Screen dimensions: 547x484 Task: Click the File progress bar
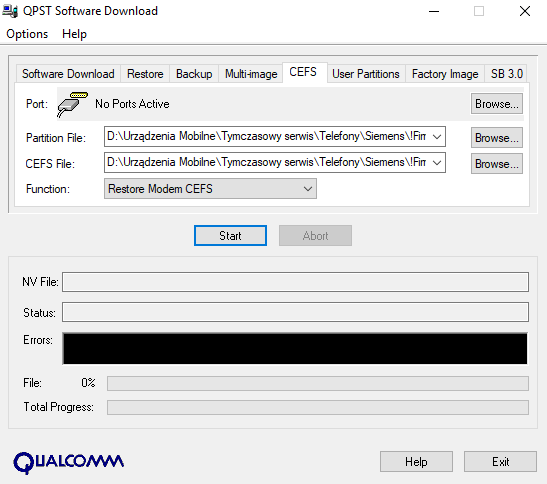tap(318, 383)
